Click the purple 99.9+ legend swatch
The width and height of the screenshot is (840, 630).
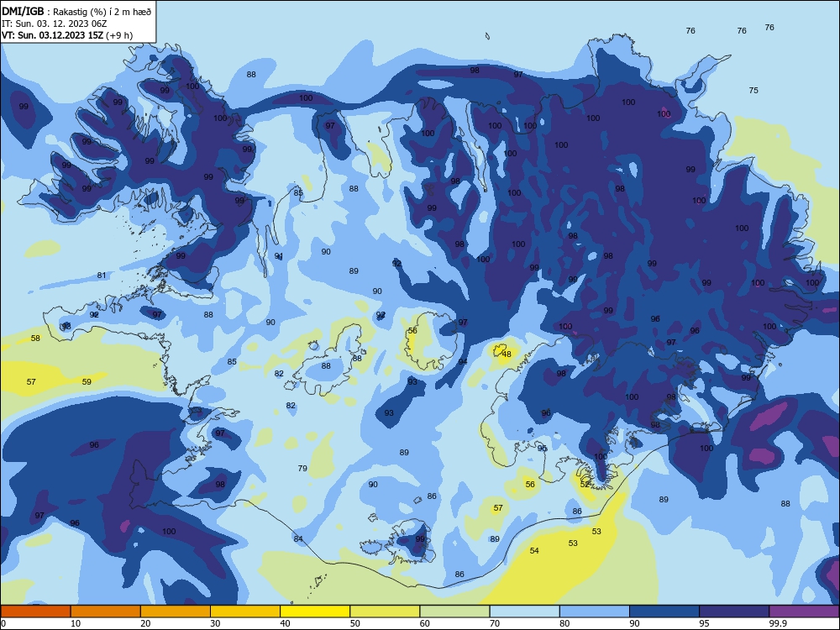(804, 612)
